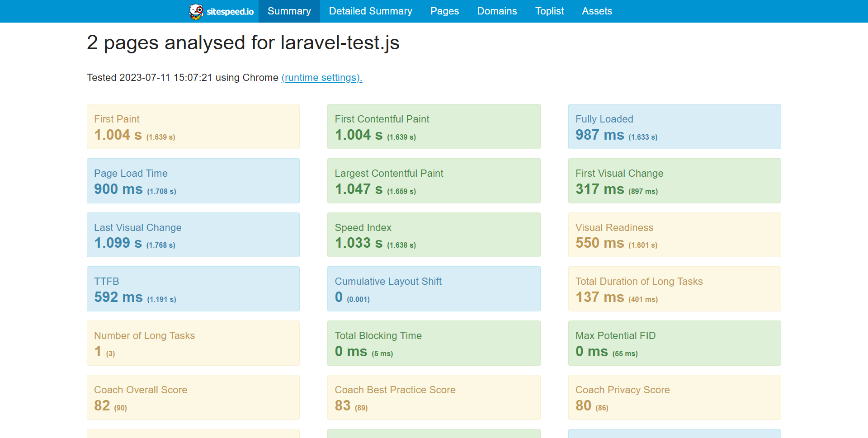Open the Summary tab
Viewport: 868px width, 438px height.
(x=289, y=11)
